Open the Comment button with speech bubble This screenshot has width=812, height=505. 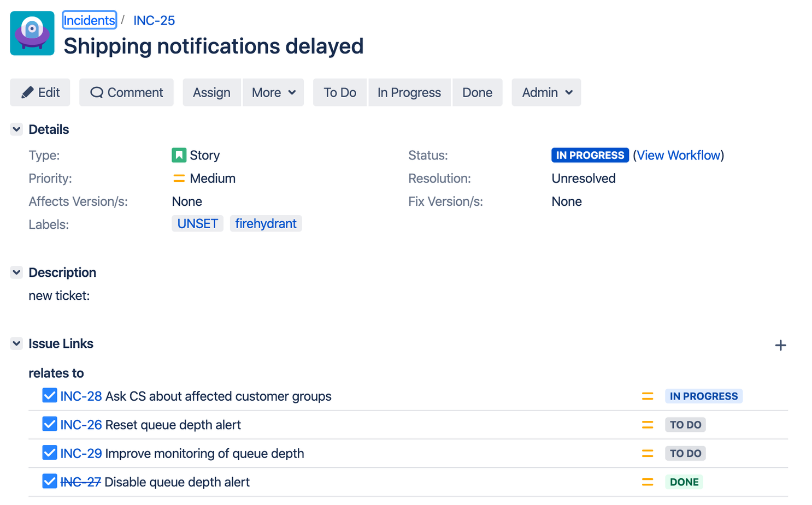pyautogui.click(x=126, y=92)
